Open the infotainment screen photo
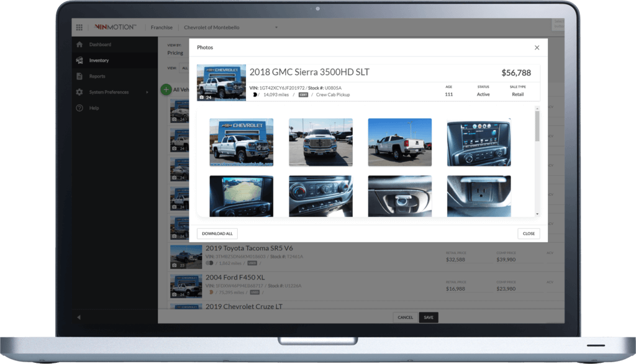Image resolution: width=636 pixels, height=364 pixels. (479, 142)
